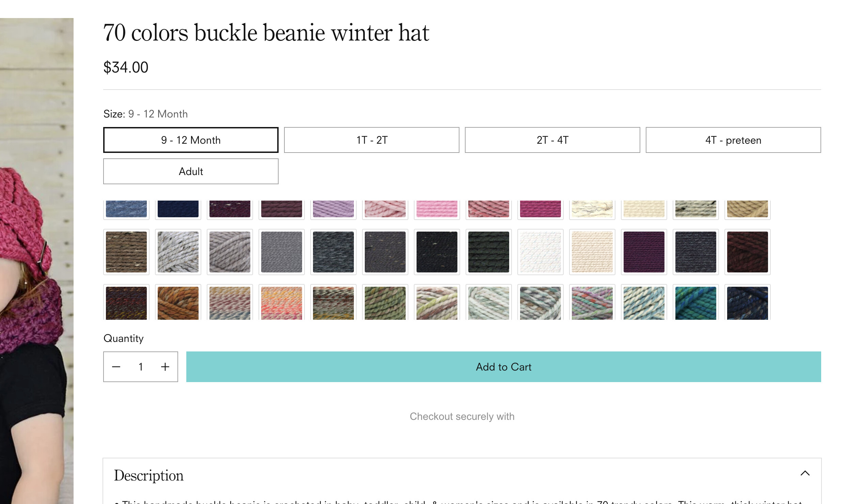Select the cream beige yarn swatch
Screen dimensions: 845x504
[592, 252]
